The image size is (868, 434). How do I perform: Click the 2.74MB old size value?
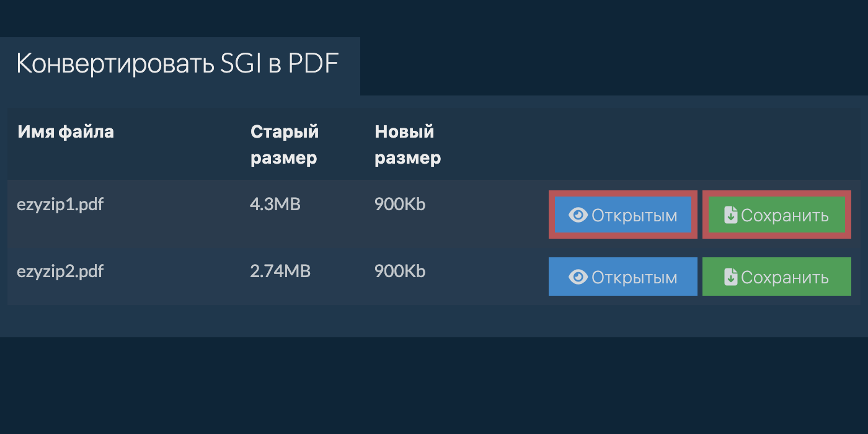[x=280, y=271]
